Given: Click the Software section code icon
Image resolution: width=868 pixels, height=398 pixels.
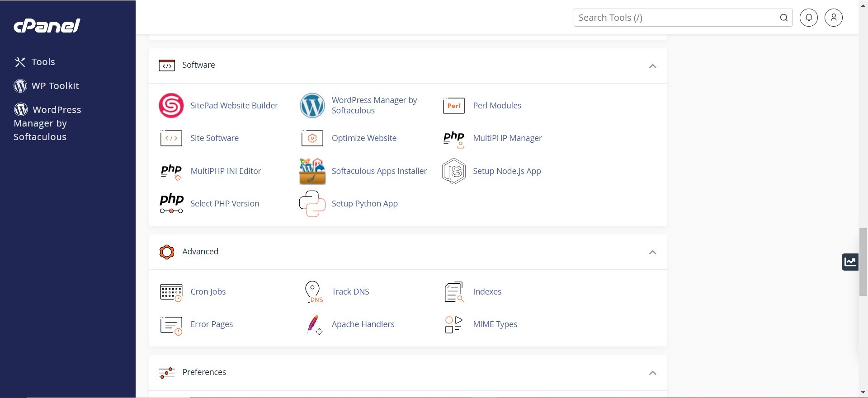Looking at the screenshot, I should [x=167, y=66].
